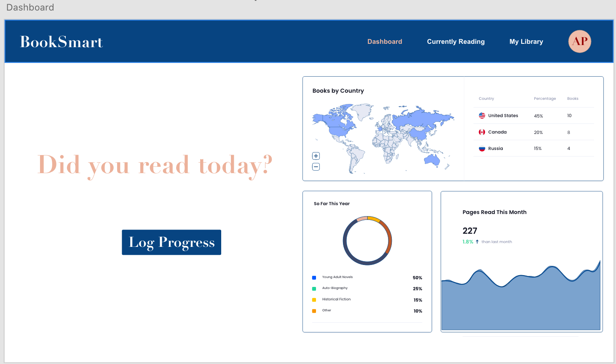Open the Dashboard nav tab
This screenshot has width=616, height=364.
tap(385, 42)
